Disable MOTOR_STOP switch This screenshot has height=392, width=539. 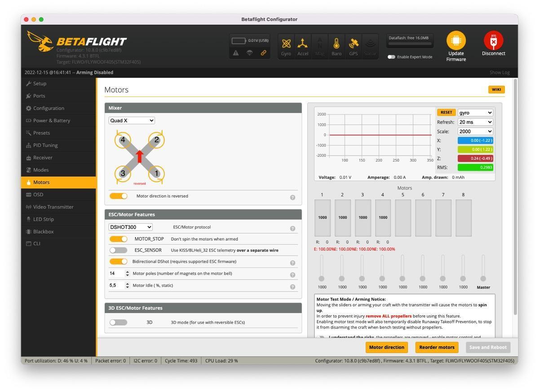(x=119, y=239)
